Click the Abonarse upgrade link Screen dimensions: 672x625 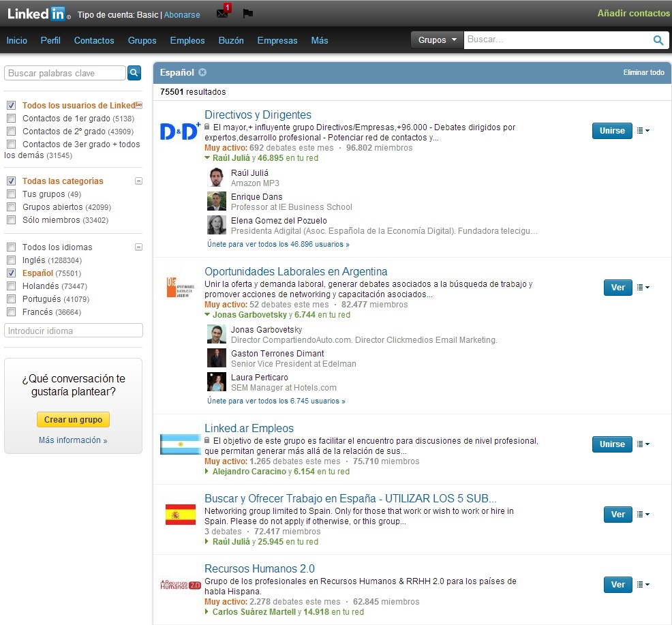pos(182,14)
